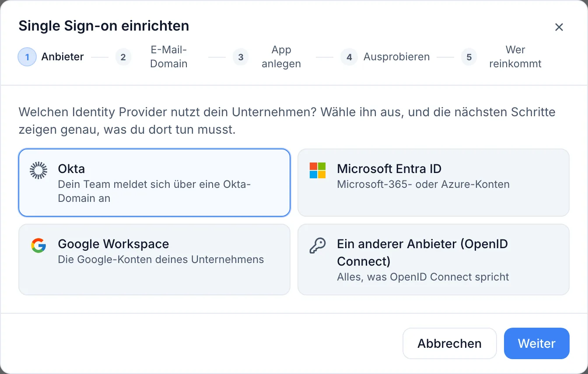
Task: Go to step 1 Anbieter
Action: click(x=51, y=57)
